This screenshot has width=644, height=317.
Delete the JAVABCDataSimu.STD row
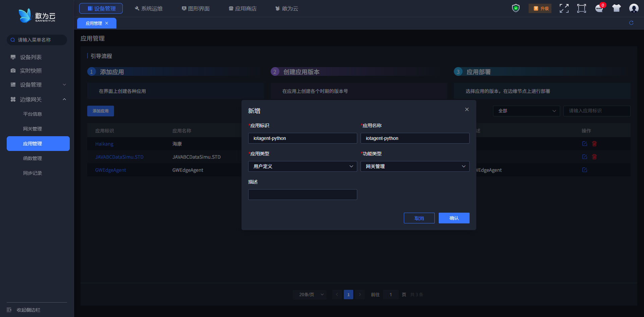click(x=594, y=157)
